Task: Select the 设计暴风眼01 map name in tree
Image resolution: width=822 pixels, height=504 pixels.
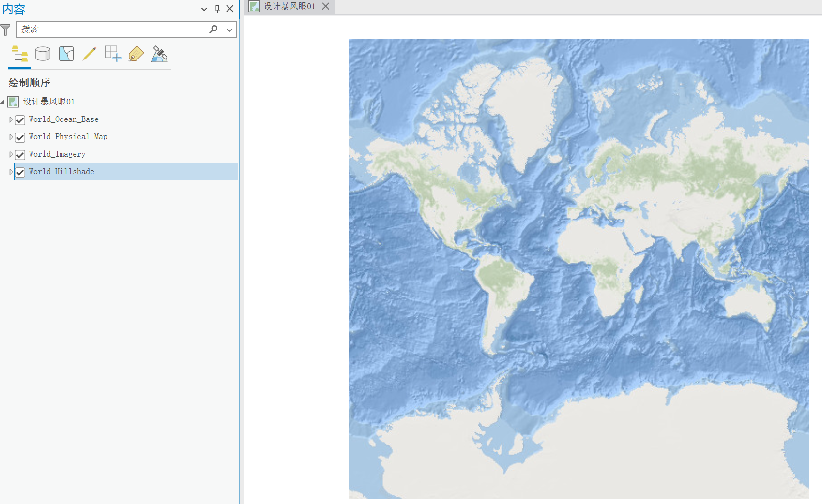Action: point(49,102)
